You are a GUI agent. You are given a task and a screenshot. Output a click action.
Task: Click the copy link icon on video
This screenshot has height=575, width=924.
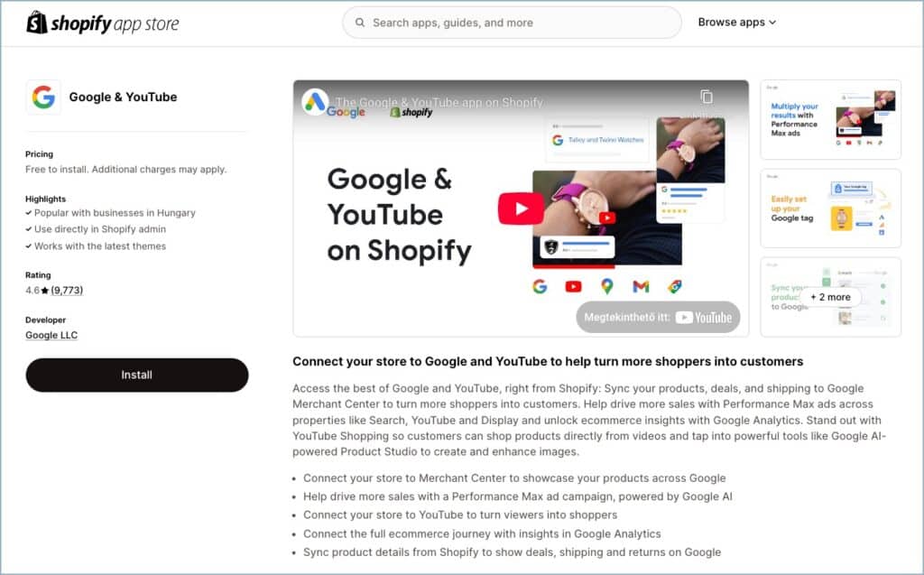[706, 96]
